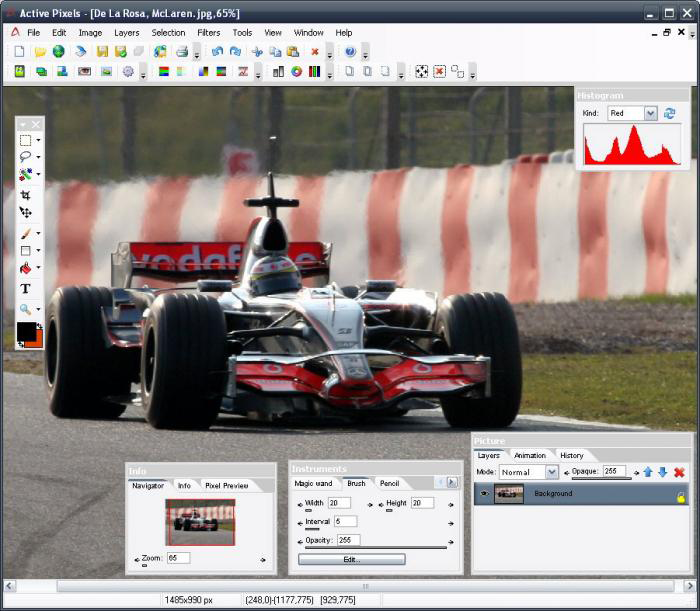Viewport: 700px width, 611px height.
Task: Switch to the Pixel Preview tab
Action: (x=226, y=486)
